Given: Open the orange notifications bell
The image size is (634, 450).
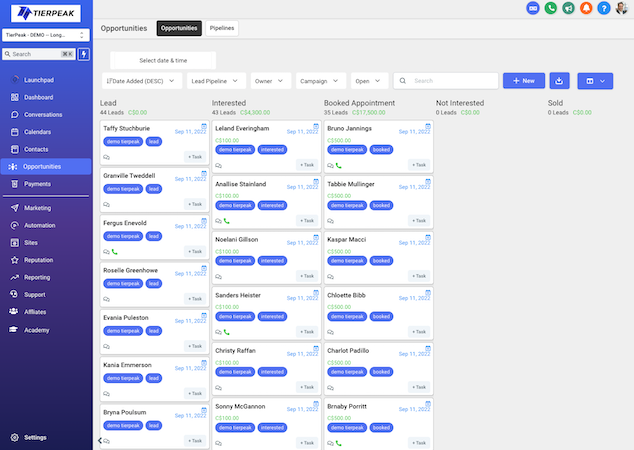Looking at the screenshot, I should pyautogui.click(x=586, y=8).
